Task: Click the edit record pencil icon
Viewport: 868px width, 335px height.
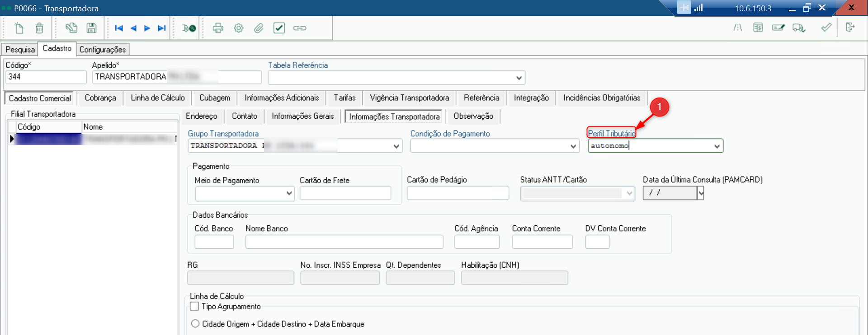Action: point(71,28)
